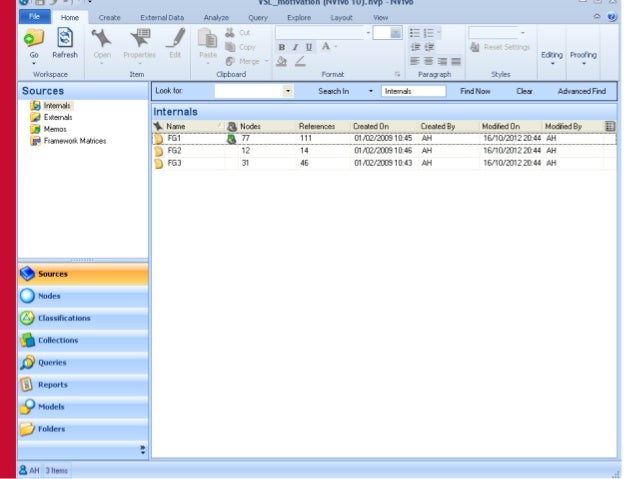The width and height of the screenshot is (638, 479).
Task: Expand the Look for dropdown
Action: [x=288, y=91]
